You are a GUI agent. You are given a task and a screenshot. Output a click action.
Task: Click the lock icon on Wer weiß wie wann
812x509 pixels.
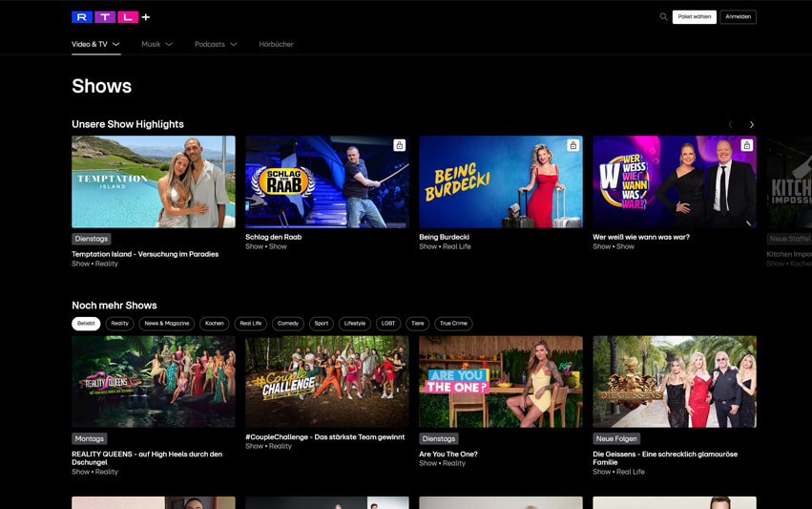tap(747, 146)
